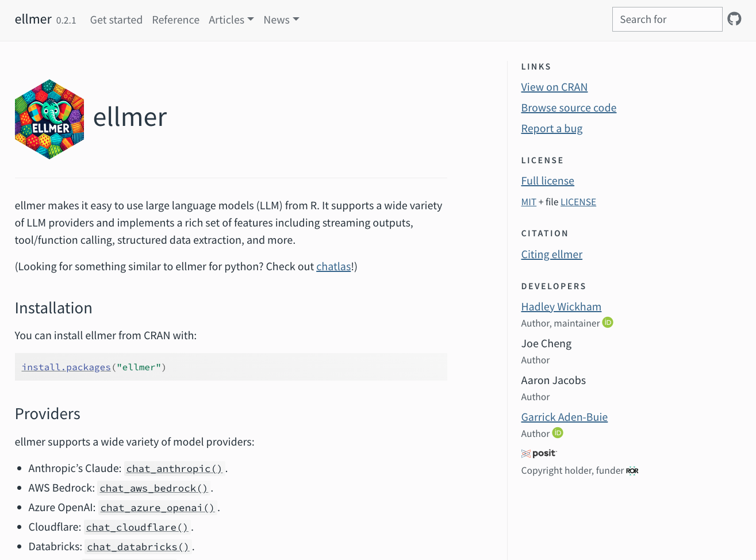
Task: Expand the News dropdown menu
Action: [x=281, y=20]
